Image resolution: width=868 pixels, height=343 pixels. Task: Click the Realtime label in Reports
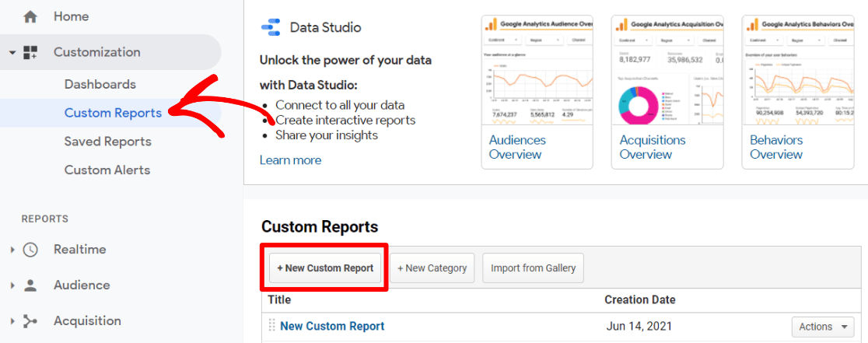[79, 250]
